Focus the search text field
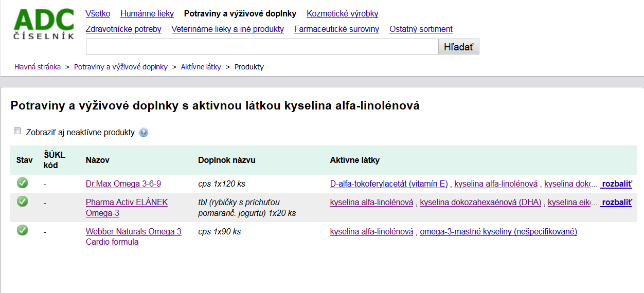 (x=262, y=47)
